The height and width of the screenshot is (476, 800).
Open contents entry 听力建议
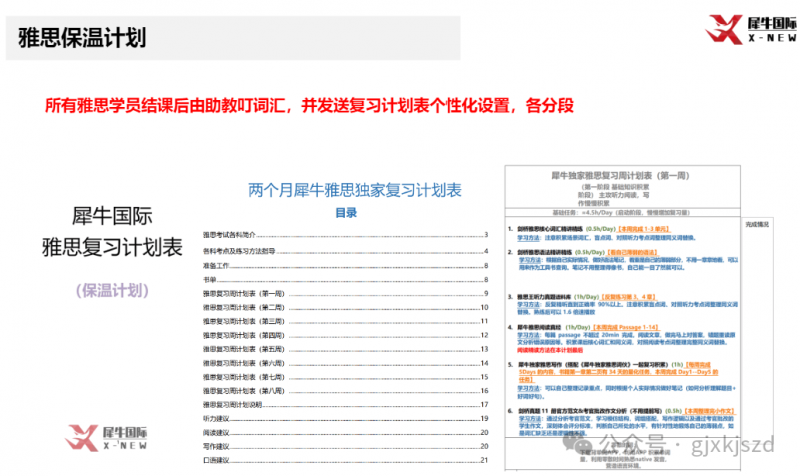pos(345,418)
